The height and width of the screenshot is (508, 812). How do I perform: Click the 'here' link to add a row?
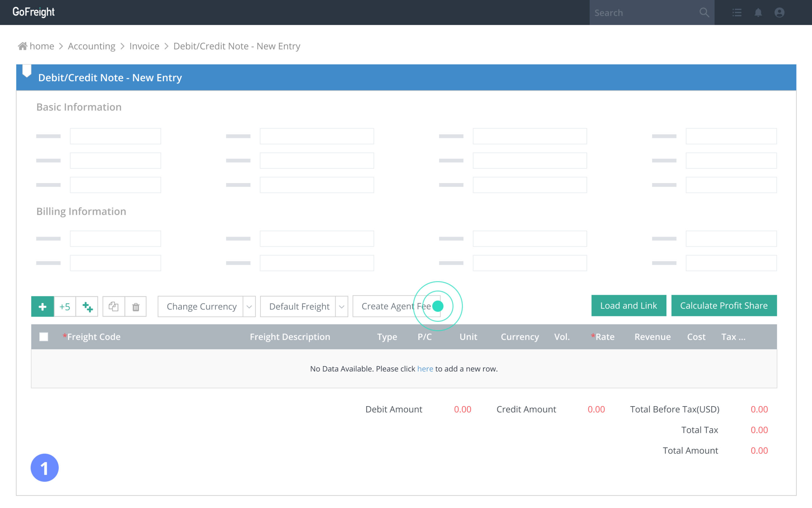(425, 369)
